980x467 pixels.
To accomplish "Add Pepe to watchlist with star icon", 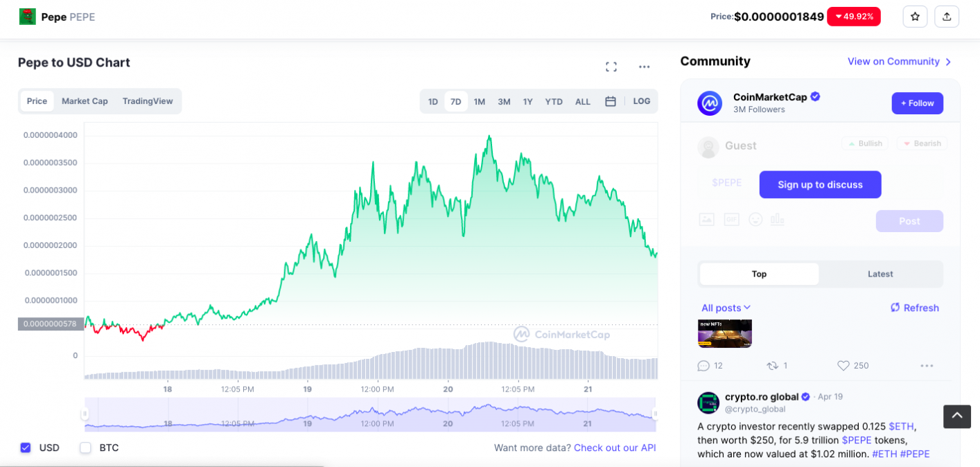I will click(915, 17).
